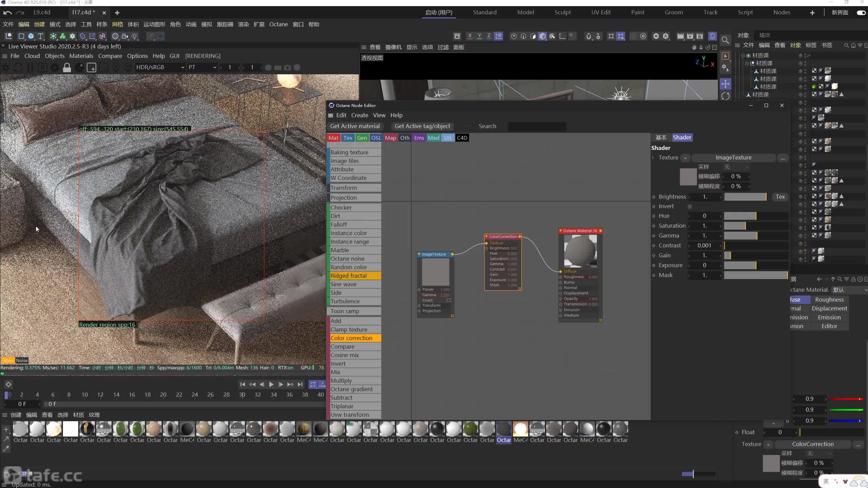Click the Mask slider bar
The image size is (868, 488).
pyautogui.click(x=756, y=275)
